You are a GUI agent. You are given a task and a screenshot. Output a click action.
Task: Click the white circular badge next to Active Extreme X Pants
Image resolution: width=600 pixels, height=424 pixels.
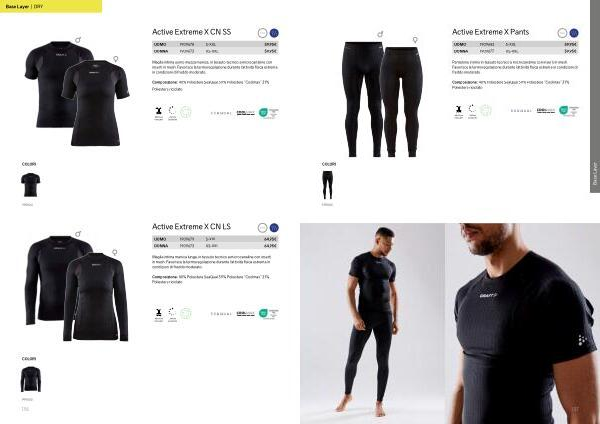(x=562, y=33)
